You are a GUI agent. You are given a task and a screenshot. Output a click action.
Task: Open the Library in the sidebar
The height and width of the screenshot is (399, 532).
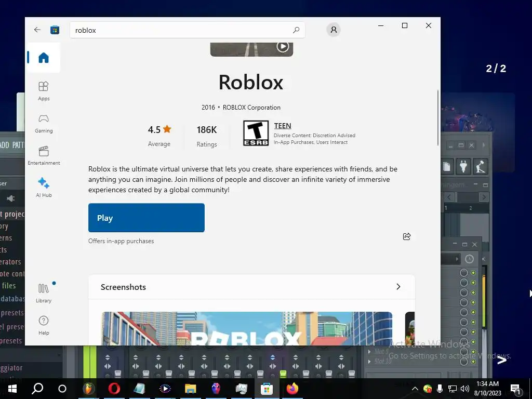pyautogui.click(x=44, y=293)
